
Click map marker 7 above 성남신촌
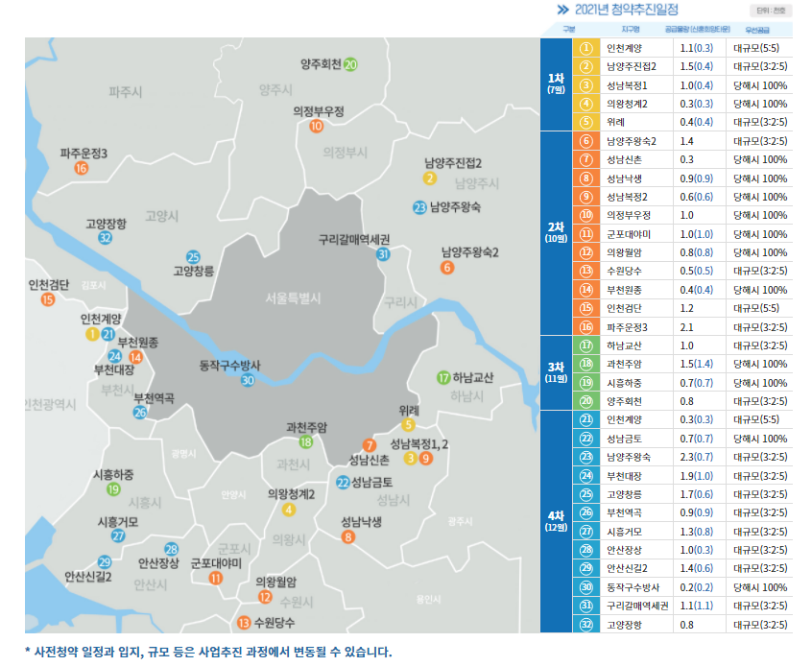point(370,445)
